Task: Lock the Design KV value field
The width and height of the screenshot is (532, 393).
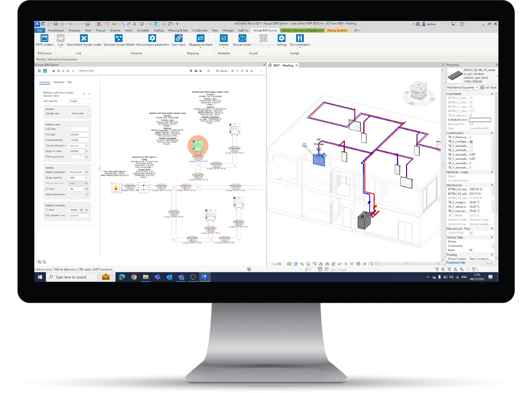Action: click(86, 151)
